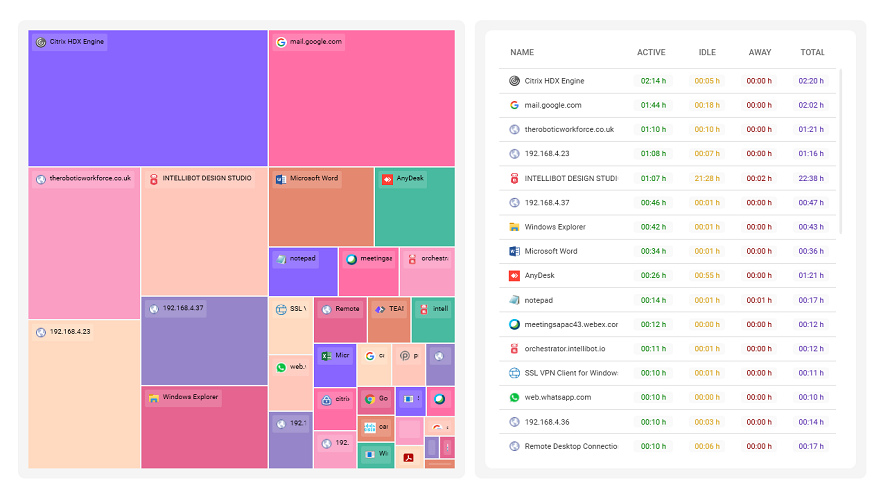Select the 192.168.4.23 tile label in the treemap
This screenshot has height=500, width=890.
pyautogui.click(x=70, y=331)
